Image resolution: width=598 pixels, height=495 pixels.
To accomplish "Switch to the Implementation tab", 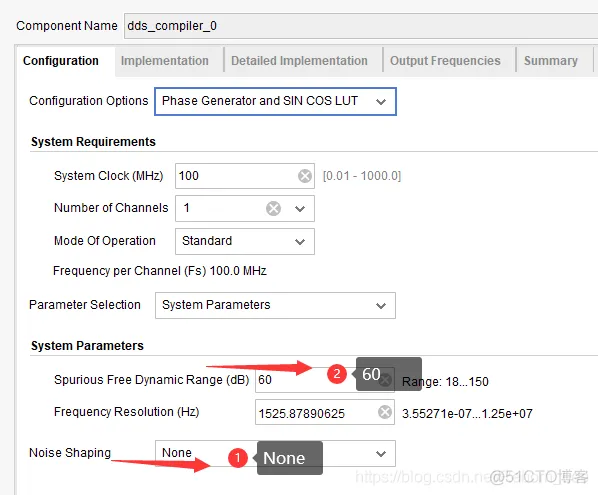I will point(165,61).
